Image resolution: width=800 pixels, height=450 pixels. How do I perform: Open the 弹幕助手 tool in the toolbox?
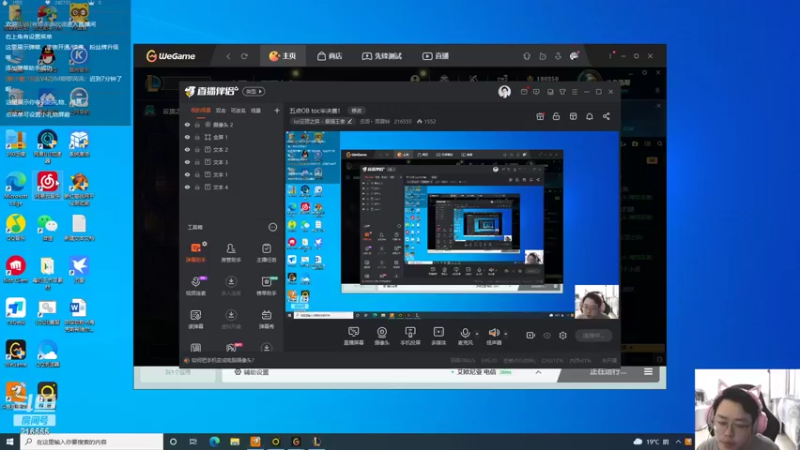[x=195, y=253]
